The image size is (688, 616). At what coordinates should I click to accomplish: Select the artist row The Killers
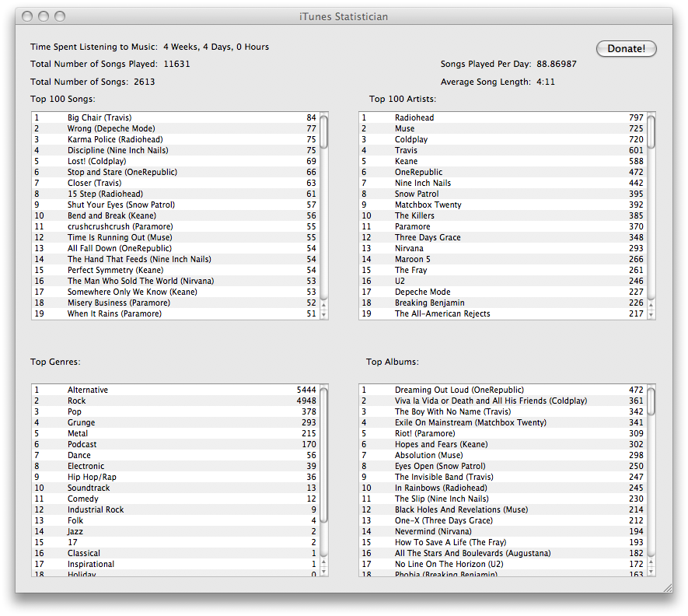click(503, 215)
